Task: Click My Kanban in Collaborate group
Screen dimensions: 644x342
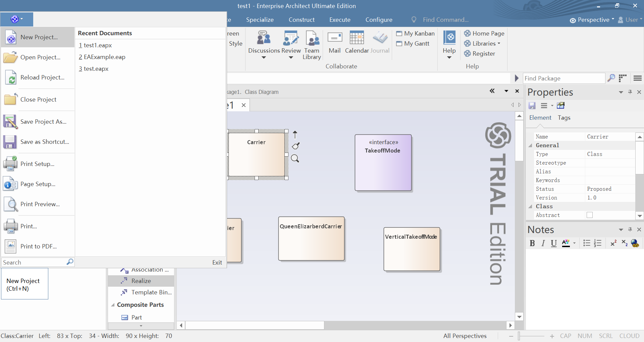Action: coord(415,34)
